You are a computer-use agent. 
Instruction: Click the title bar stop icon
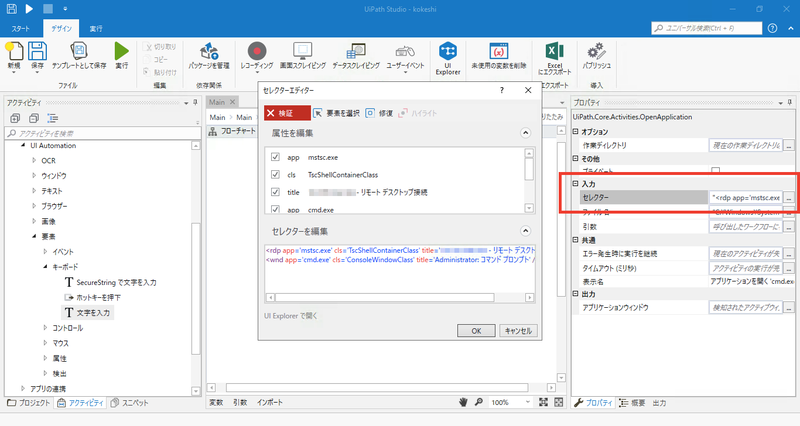coord(47,9)
